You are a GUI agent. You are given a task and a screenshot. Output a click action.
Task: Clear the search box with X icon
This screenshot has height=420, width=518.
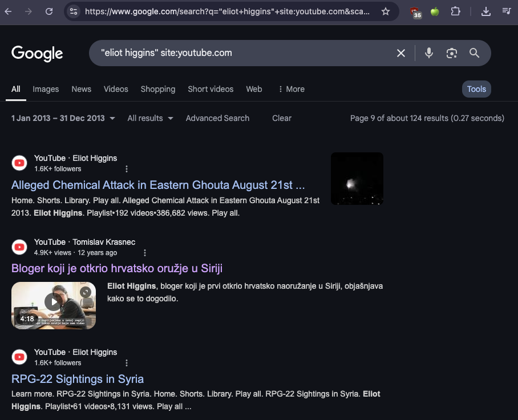point(401,53)
